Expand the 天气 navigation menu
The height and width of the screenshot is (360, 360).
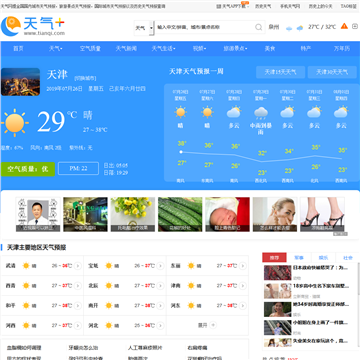(56, 48)
